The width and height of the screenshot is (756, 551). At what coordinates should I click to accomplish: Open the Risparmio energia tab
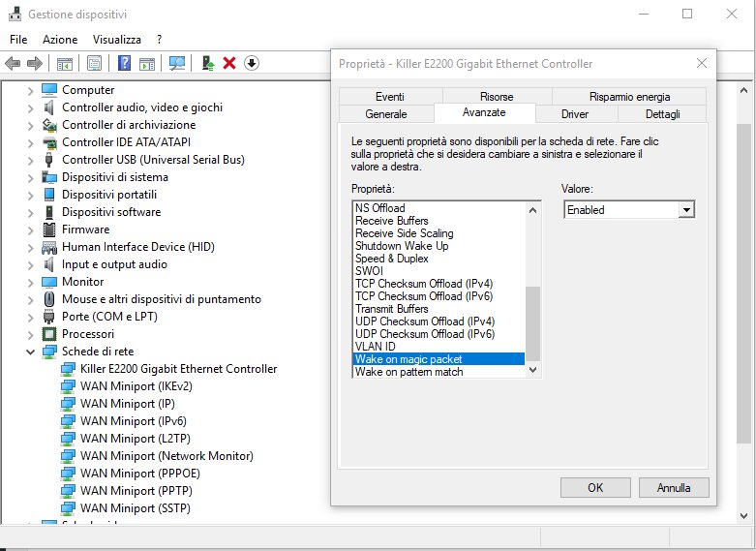click(x=629, y=97)
